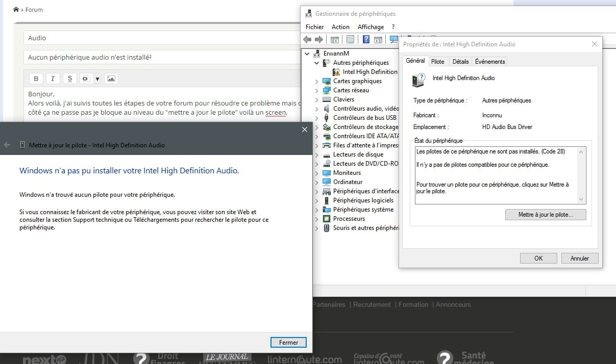Expand the Contrôleurs IDE ATA/ATAPI node
Image resolution: width=616 pixels, height=364 pixels.
(317, 136)
